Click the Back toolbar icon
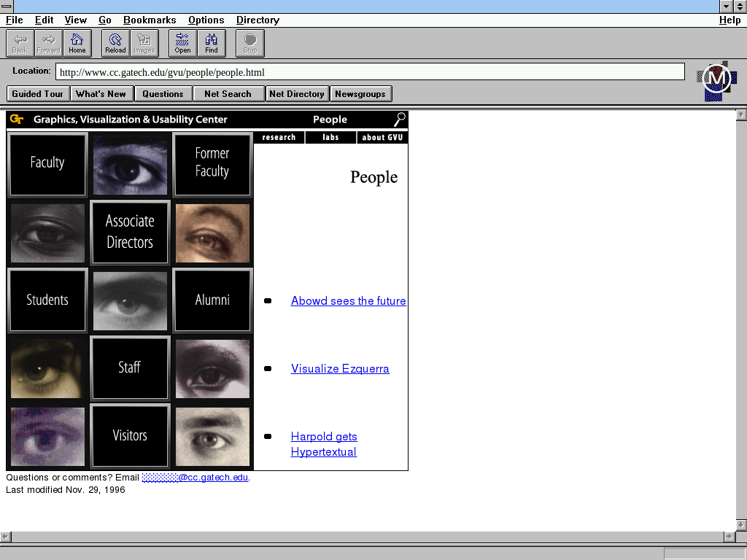Screen dimensions: 747x560 20,43
